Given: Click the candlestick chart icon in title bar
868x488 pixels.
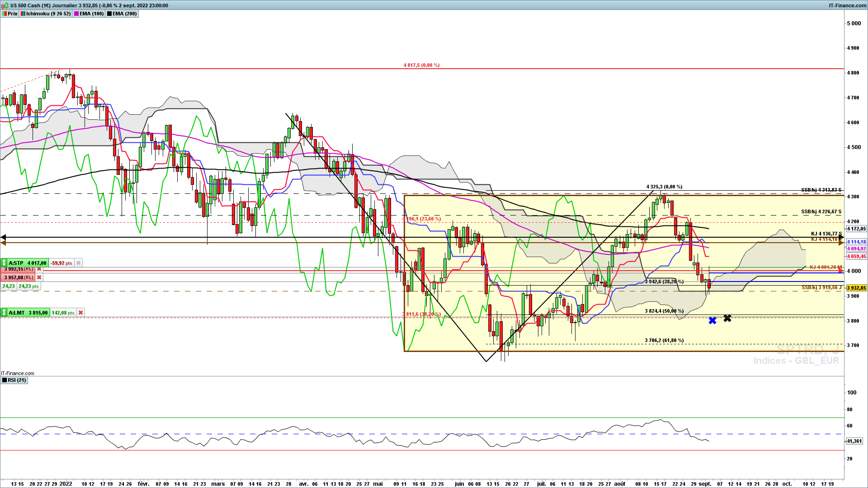Looking at the screenshot, I should click(x=5, y=5).
